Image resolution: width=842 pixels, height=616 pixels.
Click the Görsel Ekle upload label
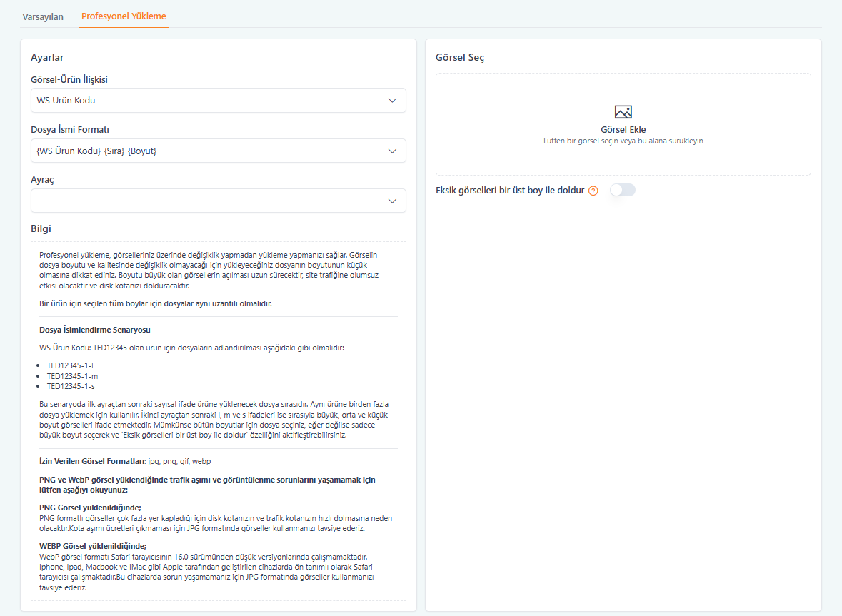(x=623, y=130)
